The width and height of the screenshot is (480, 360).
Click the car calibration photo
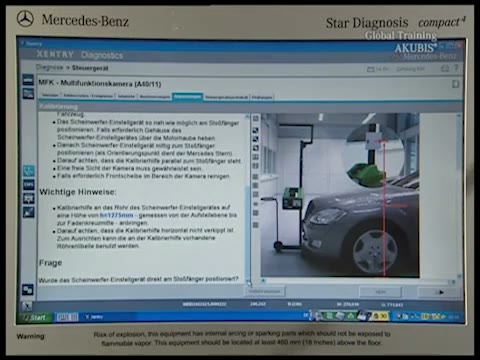[340, 195]
